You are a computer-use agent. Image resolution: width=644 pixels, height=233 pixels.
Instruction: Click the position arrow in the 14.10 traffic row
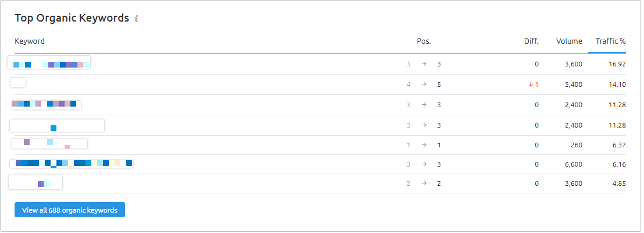tap(424, 84)
